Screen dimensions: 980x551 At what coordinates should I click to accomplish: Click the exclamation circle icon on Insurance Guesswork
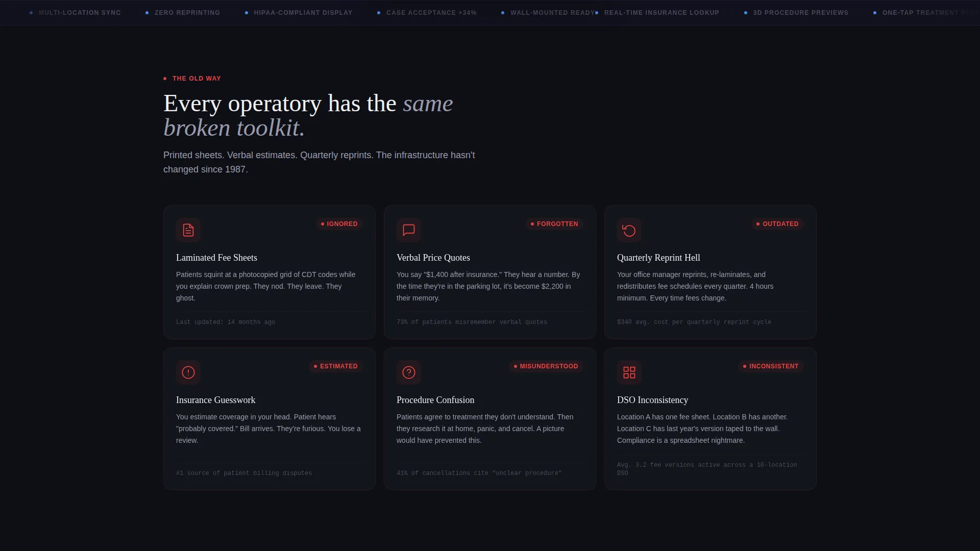(188, 372)
